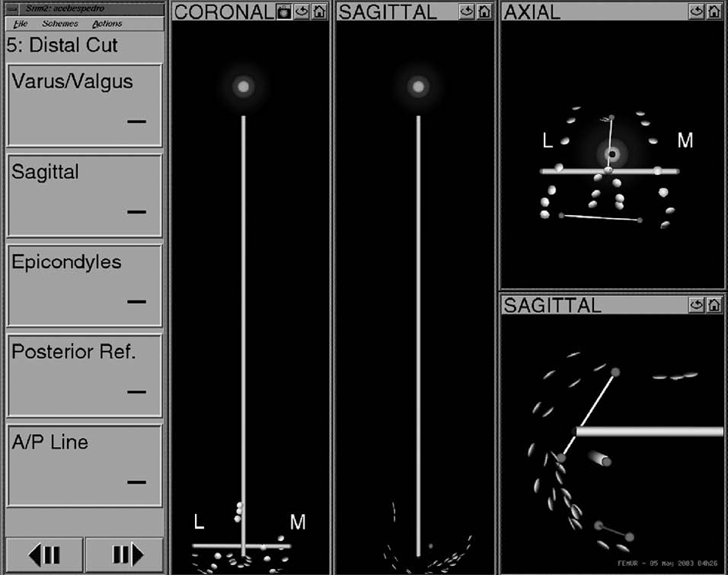This screenshot has width=728, height=575.
Task: Click the rotate icon in Coronal view header
Action: point(302,12)
